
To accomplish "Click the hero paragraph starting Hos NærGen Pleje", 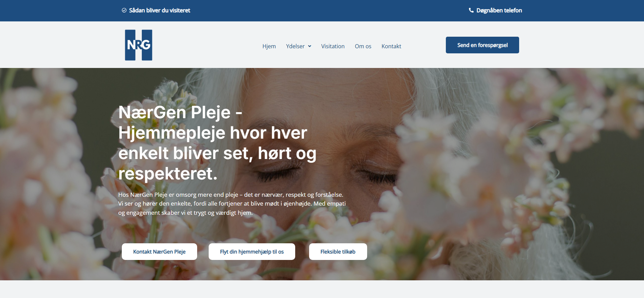I will click(232, 204).
